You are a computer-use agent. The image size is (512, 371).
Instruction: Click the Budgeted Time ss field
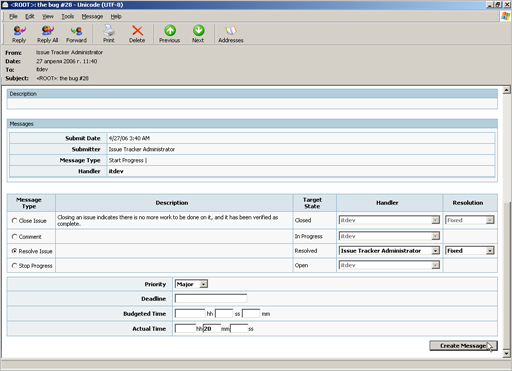coord(224,314)
